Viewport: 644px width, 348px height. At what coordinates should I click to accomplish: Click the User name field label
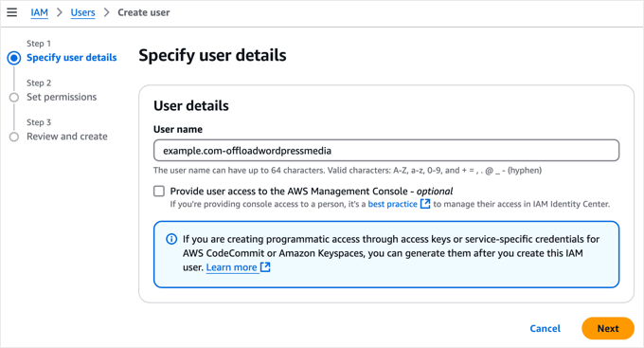click(x=178, y=129)
